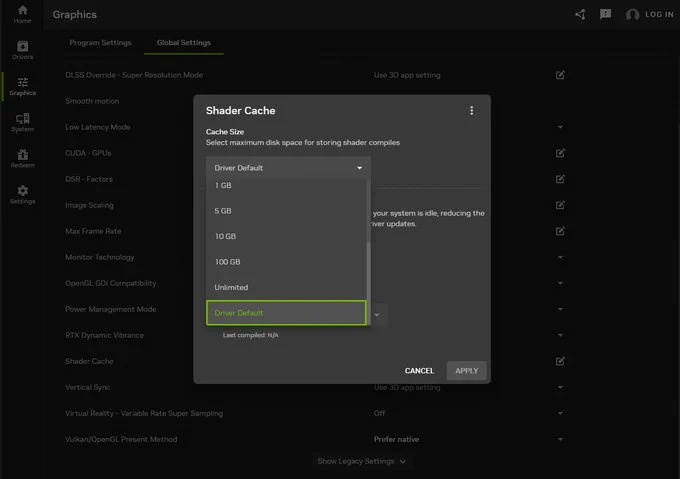Click the Vulkan/OpenGL Present Method label

coord(121,439)
